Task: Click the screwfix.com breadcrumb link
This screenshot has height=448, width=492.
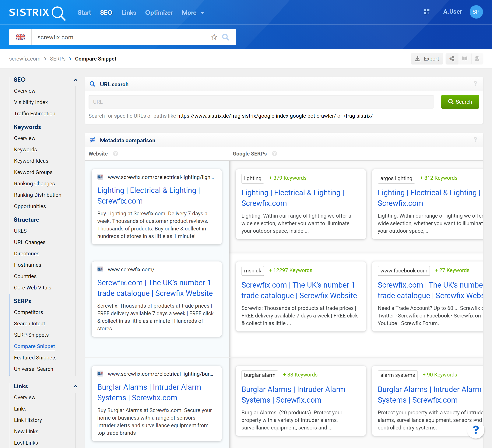Action: point(25,59)
